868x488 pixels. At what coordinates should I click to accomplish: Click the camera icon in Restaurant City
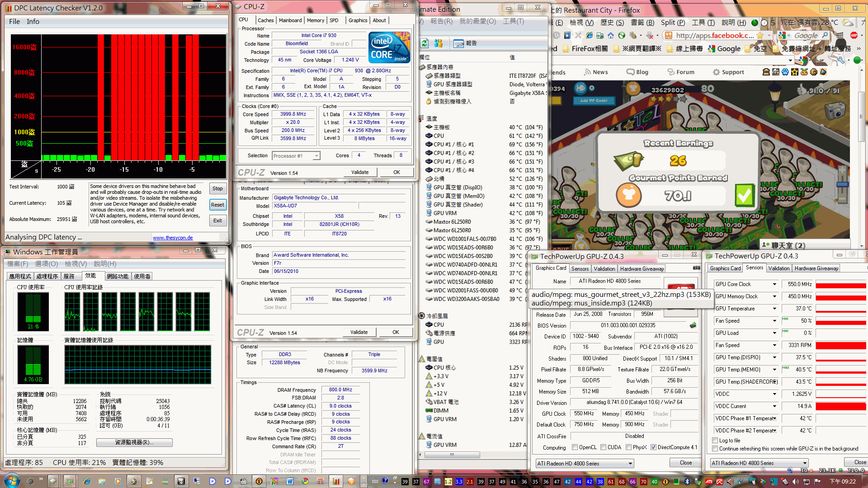point(835,110)
